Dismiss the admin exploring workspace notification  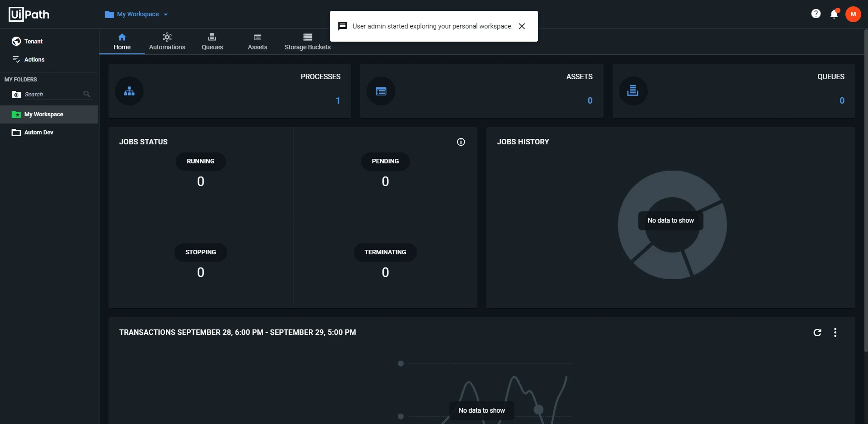[522, 26]
